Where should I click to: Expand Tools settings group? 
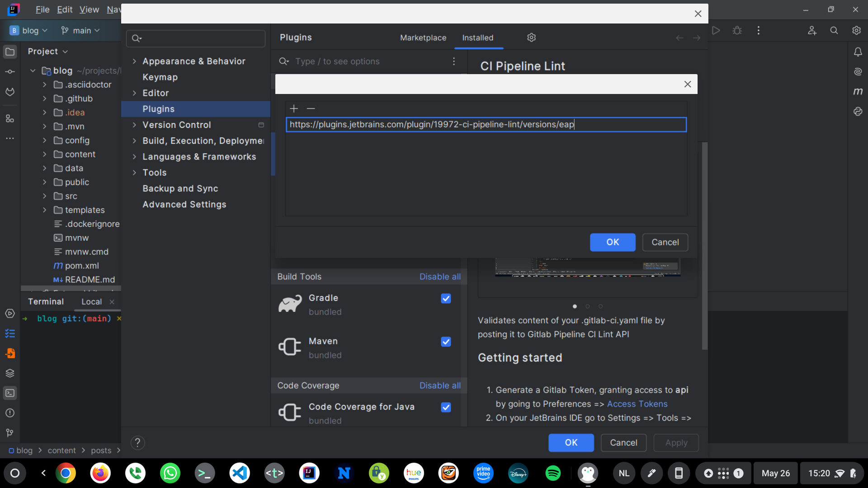(134, 173)
